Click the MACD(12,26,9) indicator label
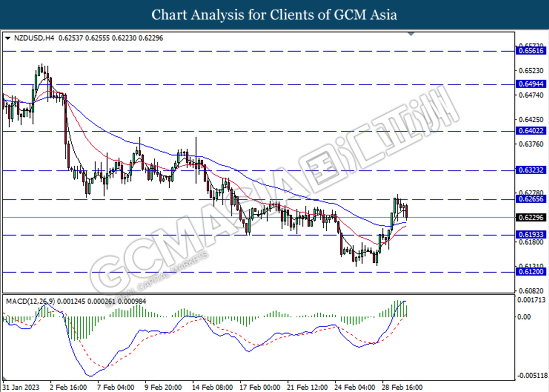Viewport: 549px width, 392px height. pyautogui.click(x=30, y=301)
